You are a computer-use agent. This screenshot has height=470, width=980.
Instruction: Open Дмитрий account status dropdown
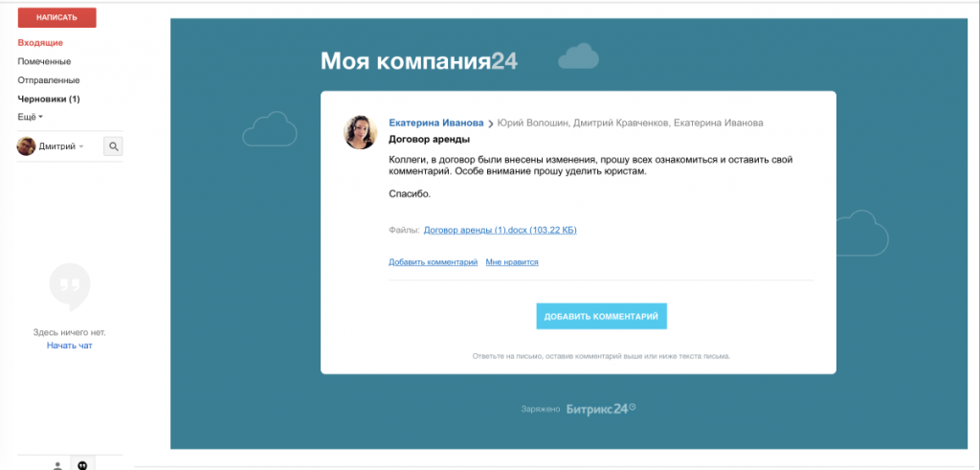61,146
